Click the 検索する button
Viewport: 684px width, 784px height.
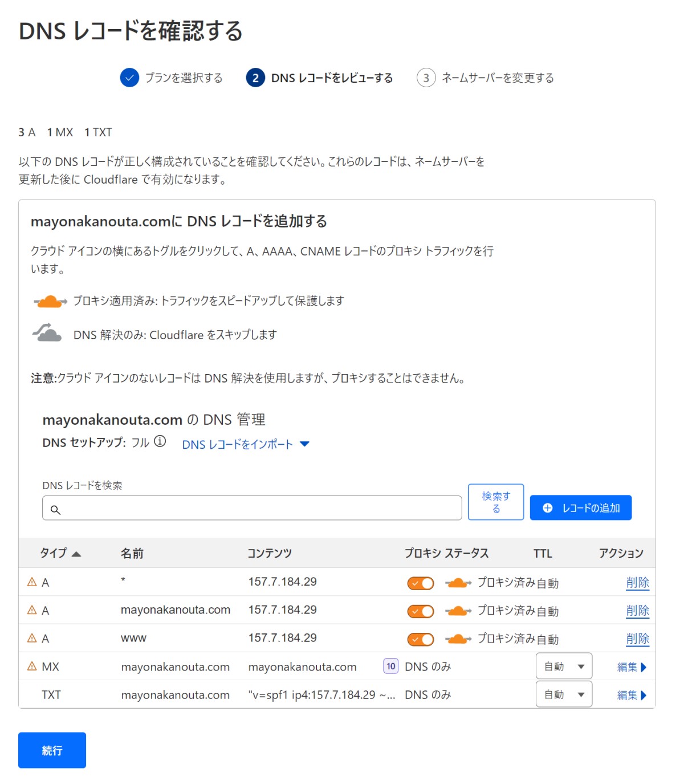coord(496,502)
